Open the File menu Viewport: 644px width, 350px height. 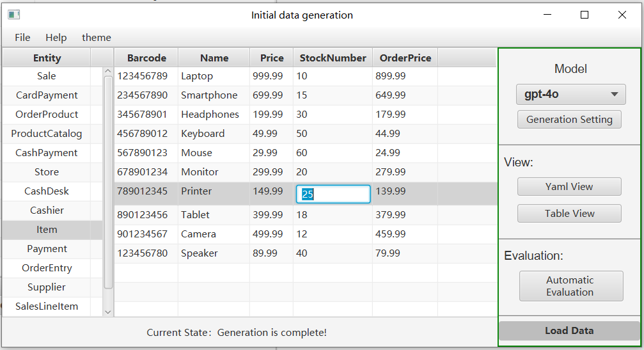(22, 38)
